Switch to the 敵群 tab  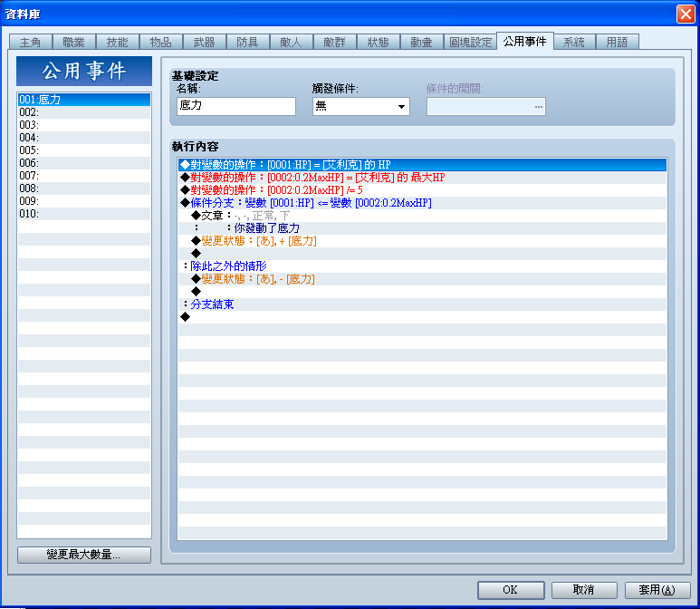point(335,42)
